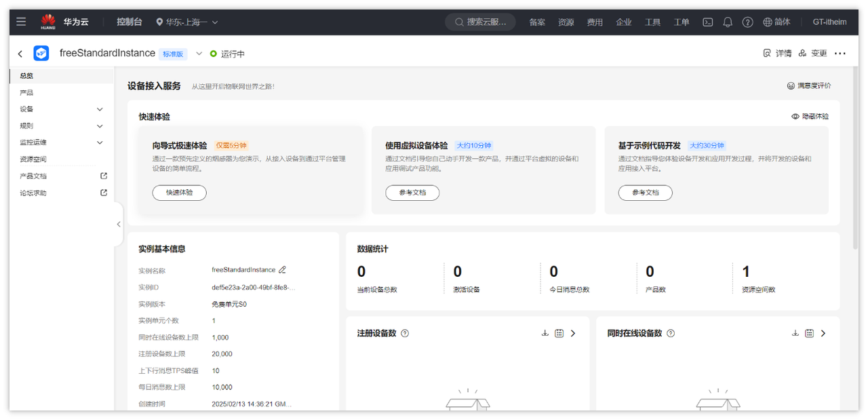868x420 pixels.
Task: Click the cloud service search box
Action: (x=480, y=22)
